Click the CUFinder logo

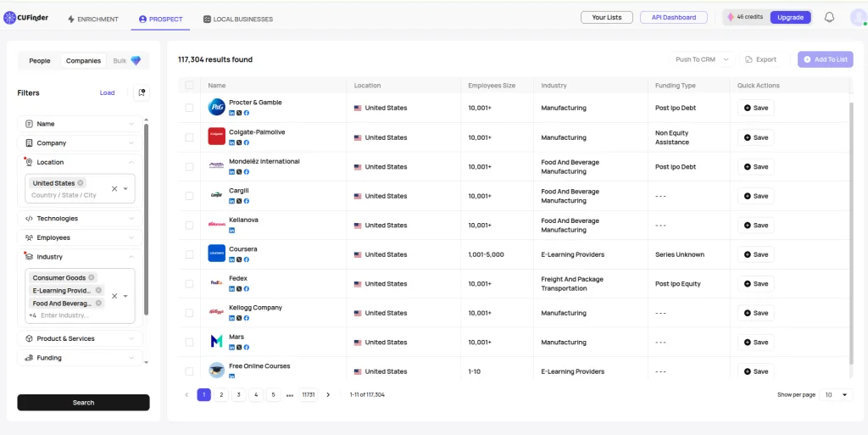click(26, 19)
